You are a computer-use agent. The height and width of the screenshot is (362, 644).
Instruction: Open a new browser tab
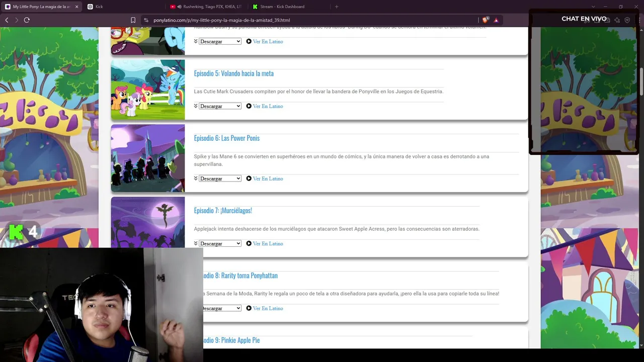point(337,7)
